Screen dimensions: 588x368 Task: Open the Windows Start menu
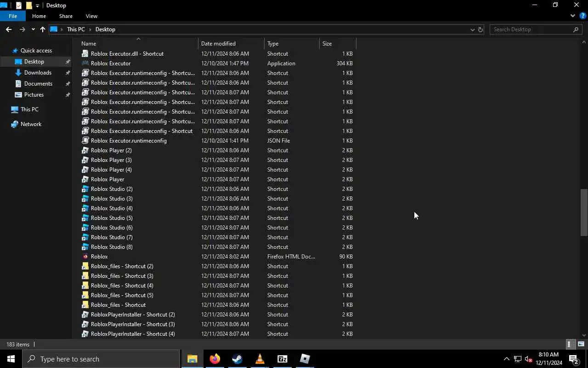coord(11,359)
